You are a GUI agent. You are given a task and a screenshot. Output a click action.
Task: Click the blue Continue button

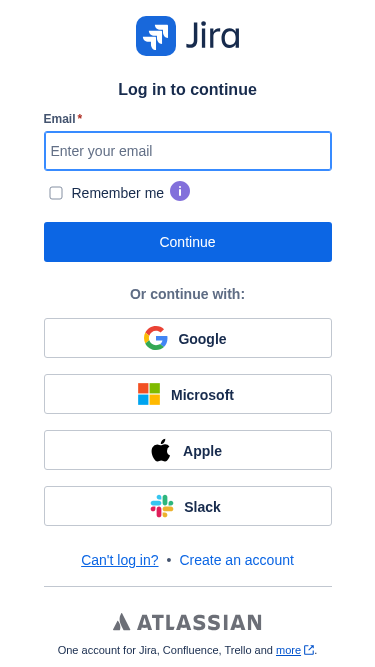pyautogui.click(x=188, y=242)
